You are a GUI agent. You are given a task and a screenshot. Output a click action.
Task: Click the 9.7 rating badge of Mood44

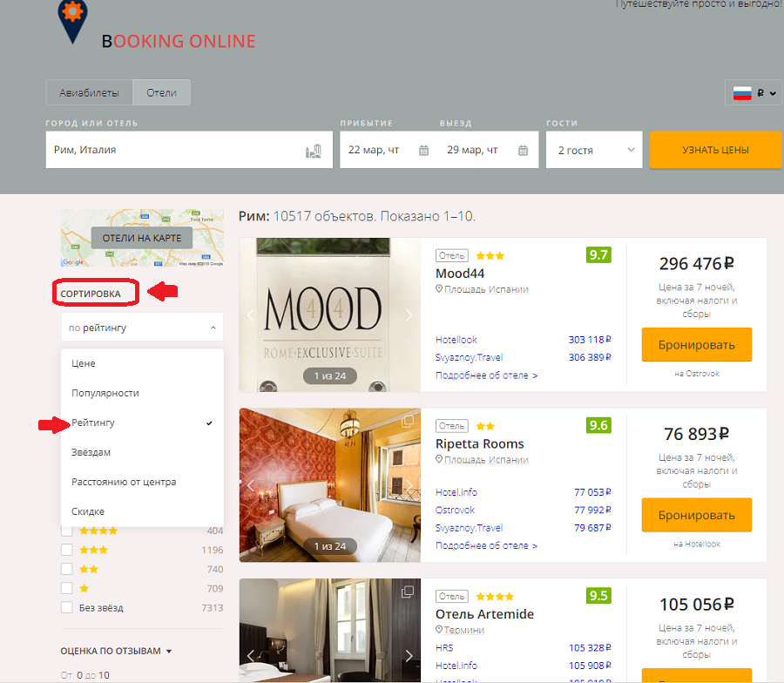(x=598, y=255)
